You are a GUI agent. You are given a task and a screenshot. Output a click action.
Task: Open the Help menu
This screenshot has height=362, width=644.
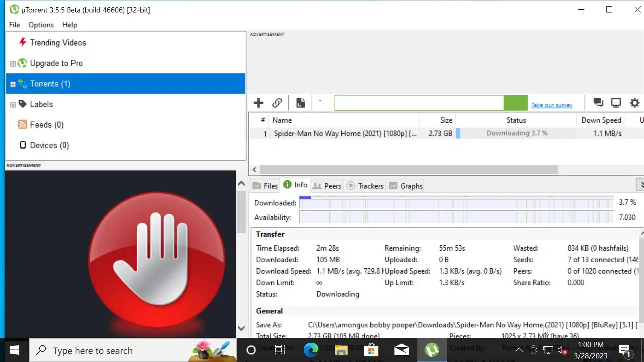click(x=70, y=25)
